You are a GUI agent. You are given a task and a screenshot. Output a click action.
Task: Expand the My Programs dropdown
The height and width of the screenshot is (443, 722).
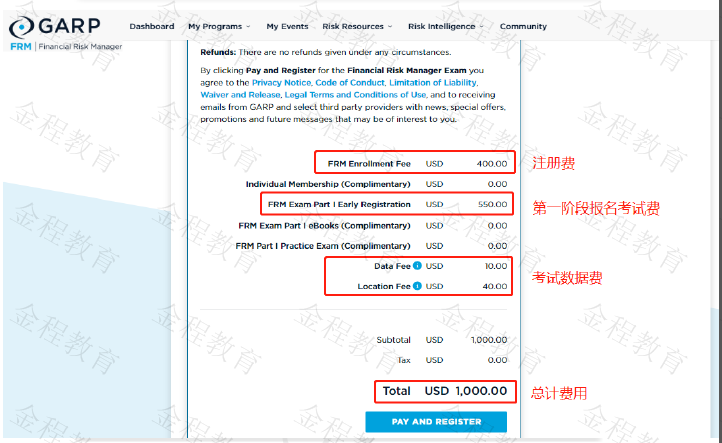coord(219,26)
